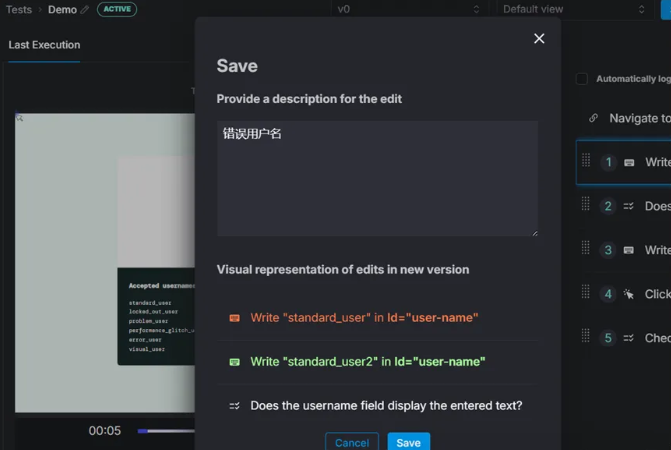Open the v0 version dropdown
Image resolution: width=671 pixels, height=450 pixels.
[x=408, y=9]
